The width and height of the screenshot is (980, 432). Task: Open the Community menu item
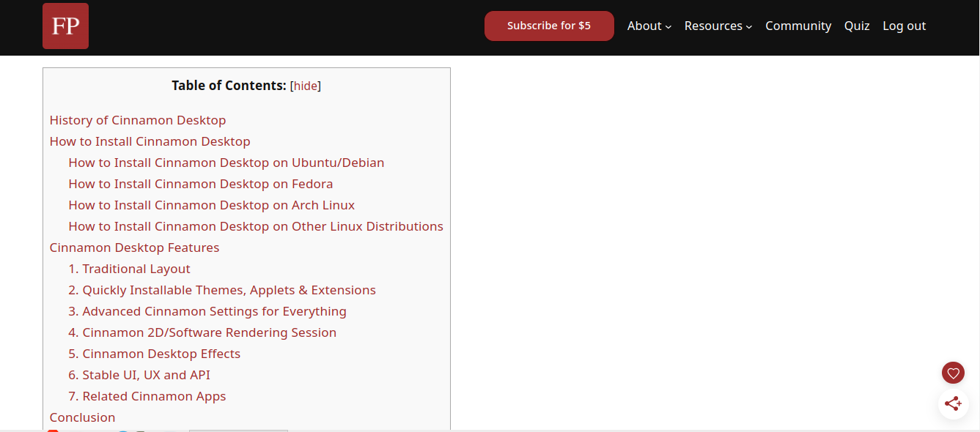point(797,26)
